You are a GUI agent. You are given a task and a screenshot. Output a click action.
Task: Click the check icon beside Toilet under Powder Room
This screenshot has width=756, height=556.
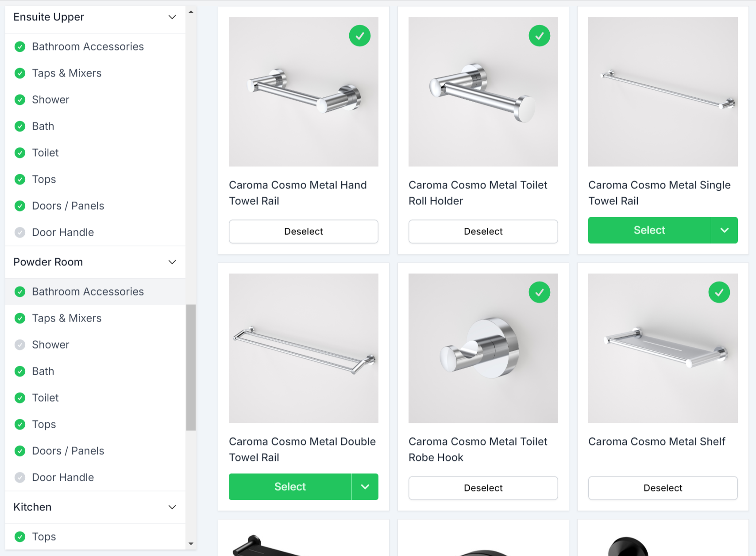coord(20,398)
